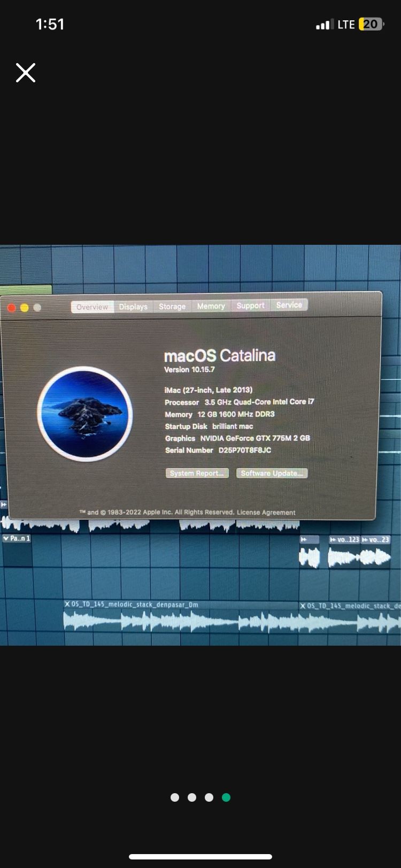Screen dimensions: 401x868
Task: Click the System Report button
Action: pos(197,473)
